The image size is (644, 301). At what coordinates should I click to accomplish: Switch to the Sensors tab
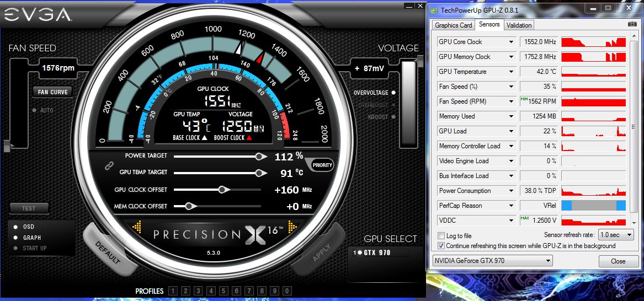click(x=489, y=25)
